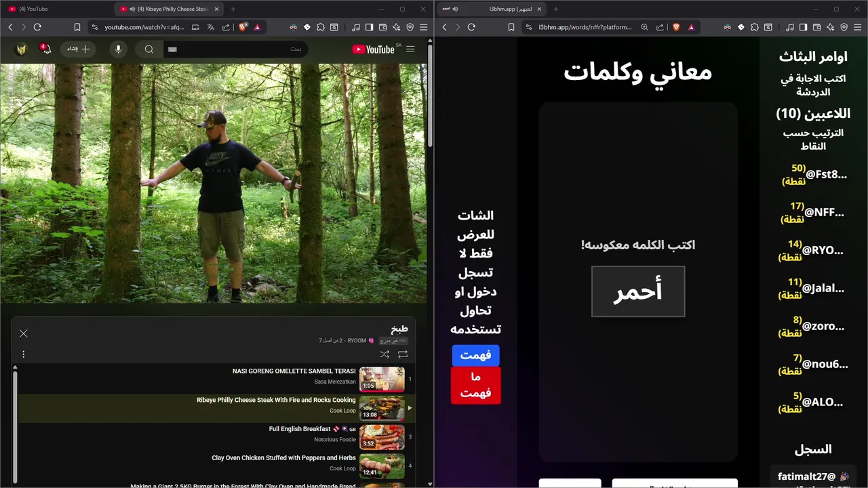Click the YouTube search input field
This screenshot has height=488, width=868.
235,49
